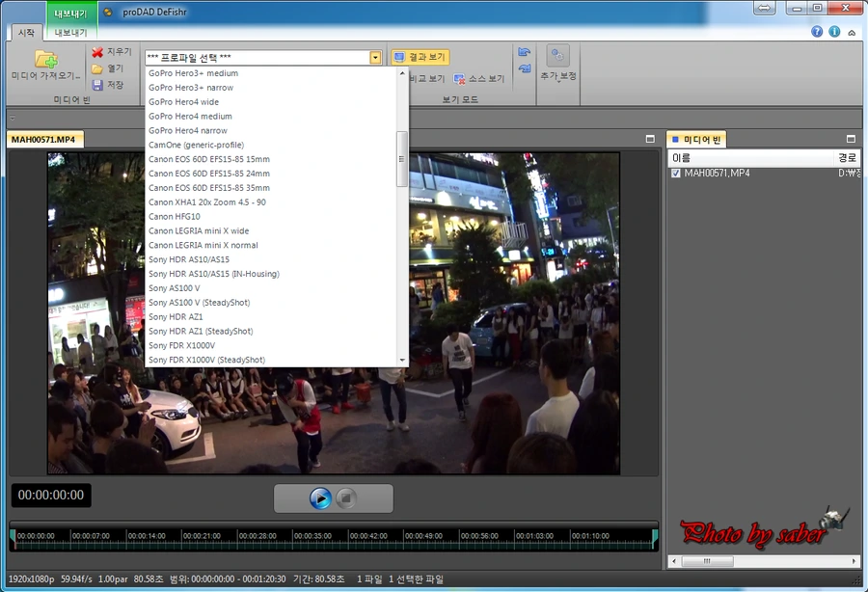Select Canon EOS 60D EFS15-85 35mm
Viewport: 868px width, 592px height.
209,188
